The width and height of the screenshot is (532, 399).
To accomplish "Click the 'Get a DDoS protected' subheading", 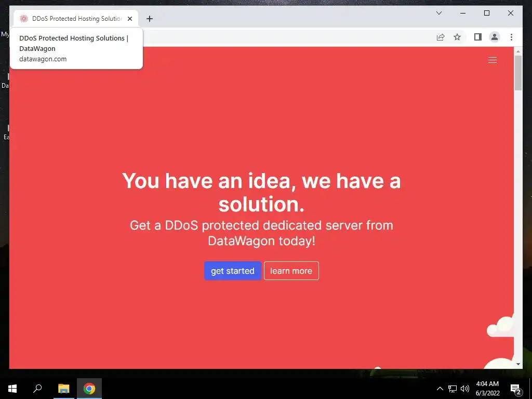I will point(262,233).
